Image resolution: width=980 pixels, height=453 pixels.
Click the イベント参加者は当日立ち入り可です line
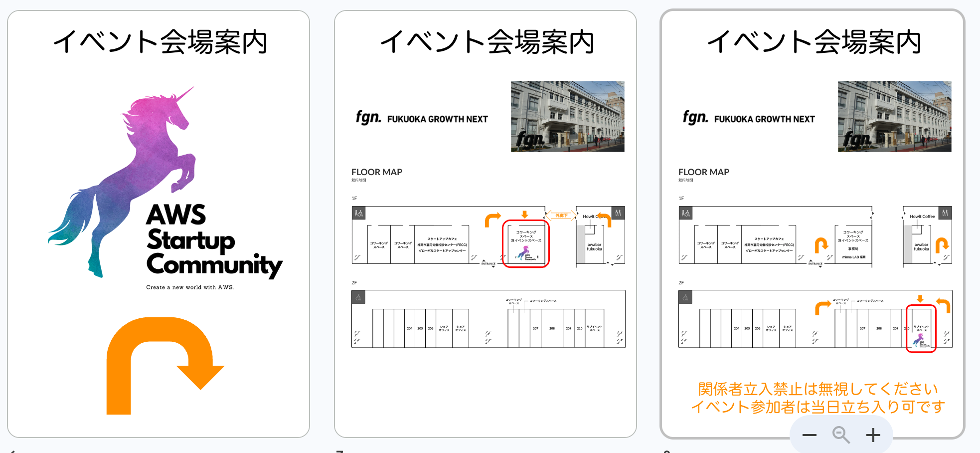click(818, 407)
